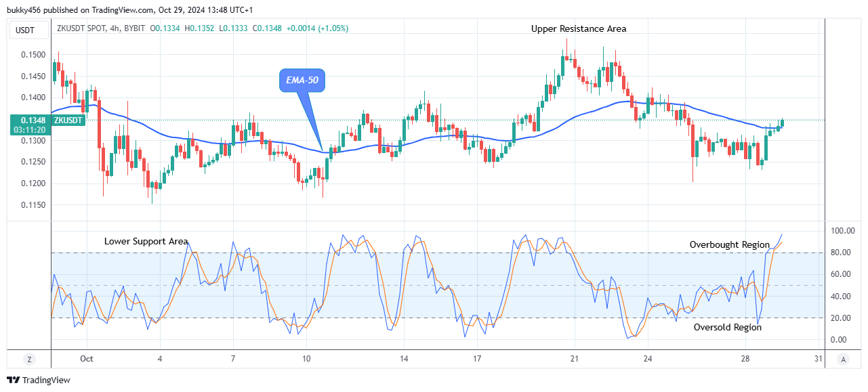
Task: Click the TradingView logo at bottom left
Action: click(x=38, y=380)
